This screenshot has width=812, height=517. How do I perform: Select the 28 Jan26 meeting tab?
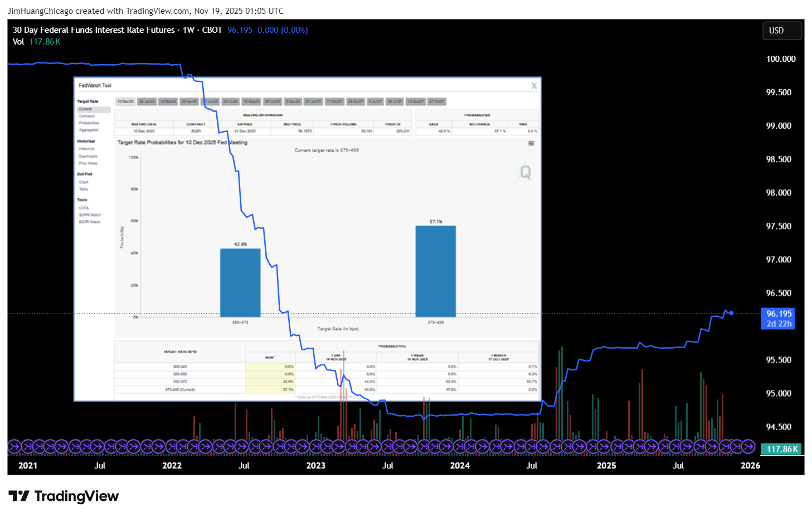[x=147, y=101]
